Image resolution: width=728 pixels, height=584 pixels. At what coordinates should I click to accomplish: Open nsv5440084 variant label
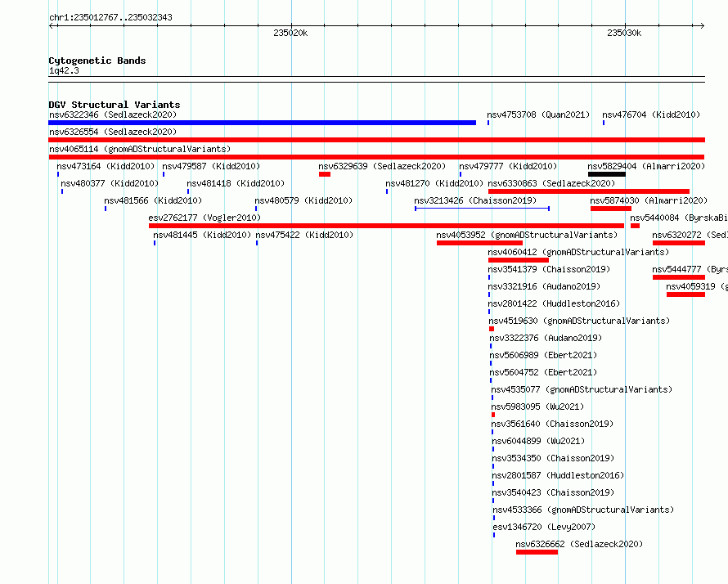(679, 218)
